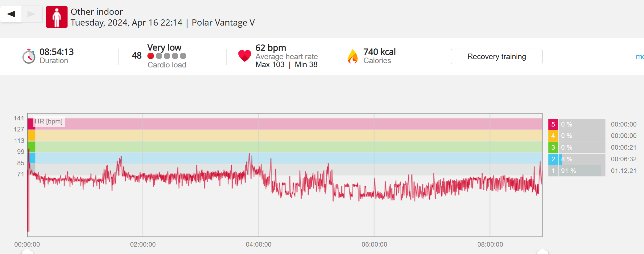The width and height of the screenshot is (644, 254).
Task: Click the red Cardio load dot
Action: coord(151,56)
